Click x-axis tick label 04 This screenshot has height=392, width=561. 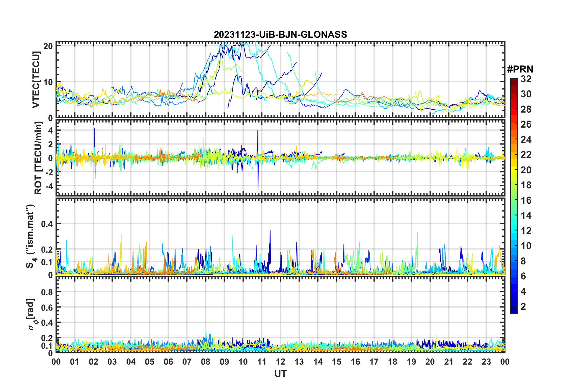point(131,362)
